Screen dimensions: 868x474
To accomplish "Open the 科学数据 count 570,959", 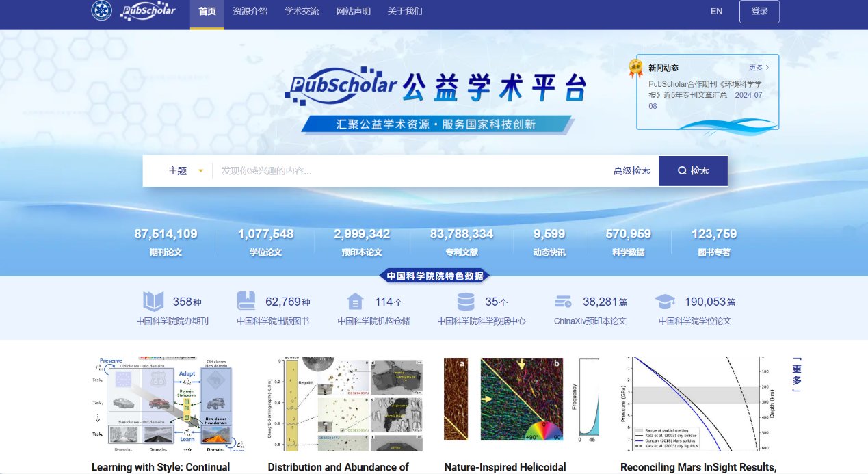I will [x=628, y=234].
